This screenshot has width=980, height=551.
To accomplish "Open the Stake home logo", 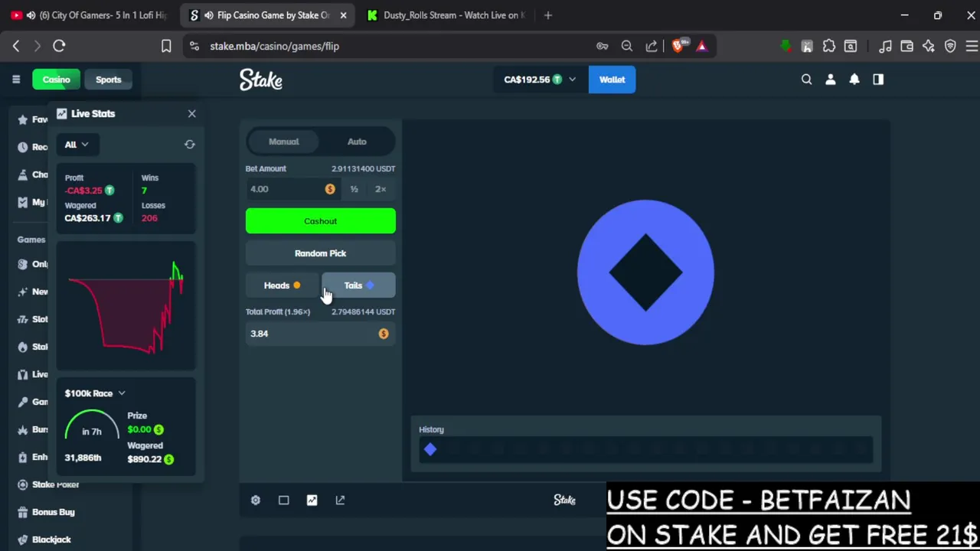I will tap(261, 80).
